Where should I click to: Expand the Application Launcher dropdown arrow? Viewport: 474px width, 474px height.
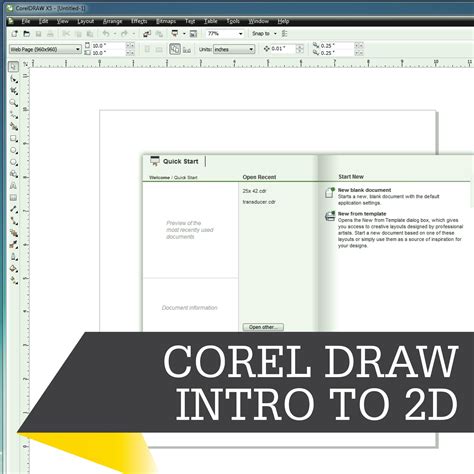[x=184, y=34]
